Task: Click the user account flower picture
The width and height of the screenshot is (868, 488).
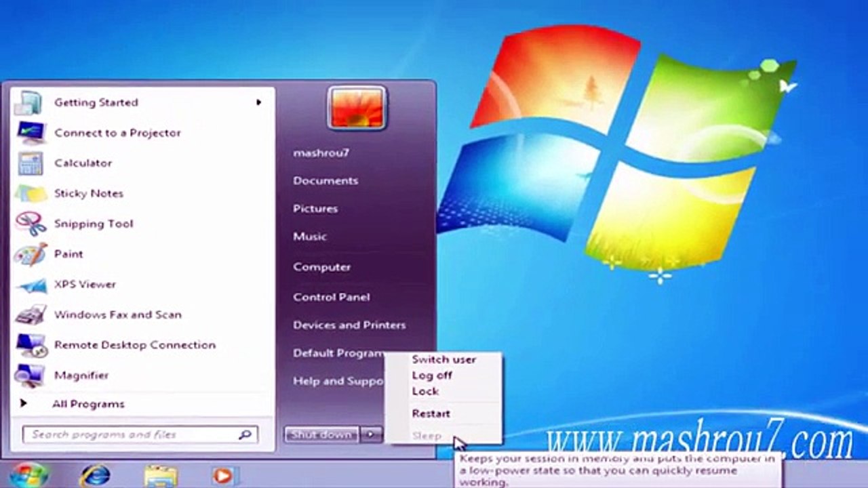Action: click(x=357, y=108)
